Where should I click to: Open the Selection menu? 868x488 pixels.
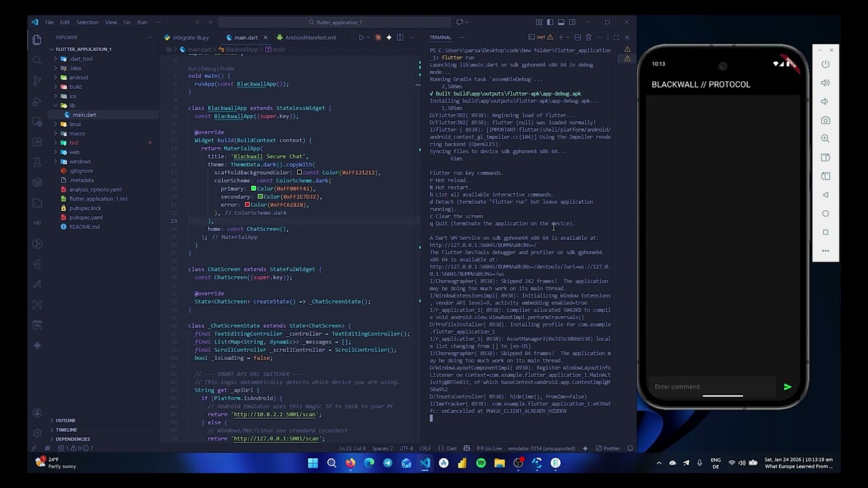tap(87, 22)
